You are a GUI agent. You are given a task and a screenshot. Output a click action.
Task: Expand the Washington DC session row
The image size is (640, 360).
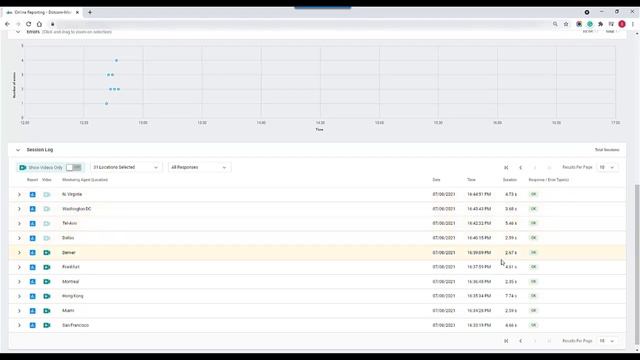(x=19, y=209)
